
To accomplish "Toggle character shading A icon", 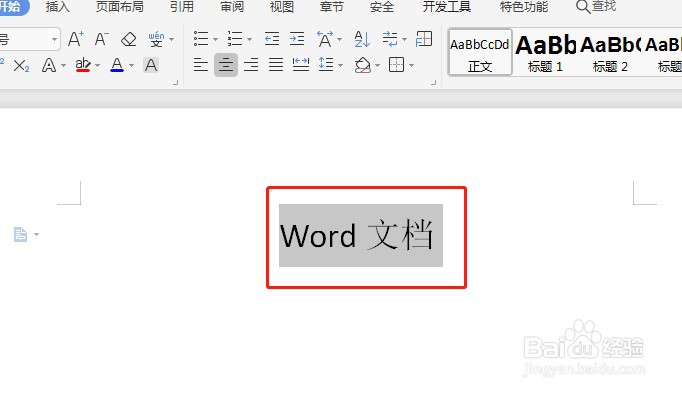I will [151, 65].
